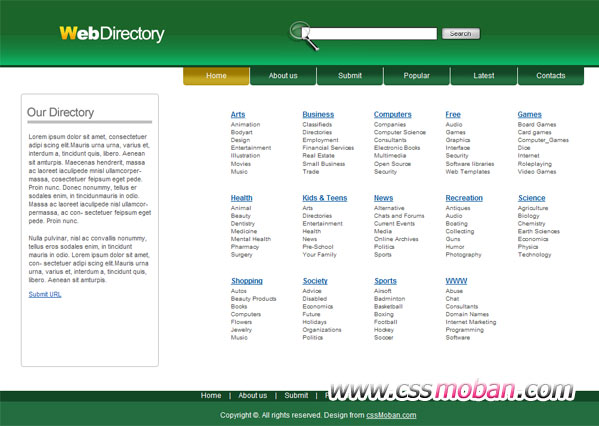This screenshot has height=426, width=599.
Task: Go to the Popular tab
Action: (x=417, y=76)
